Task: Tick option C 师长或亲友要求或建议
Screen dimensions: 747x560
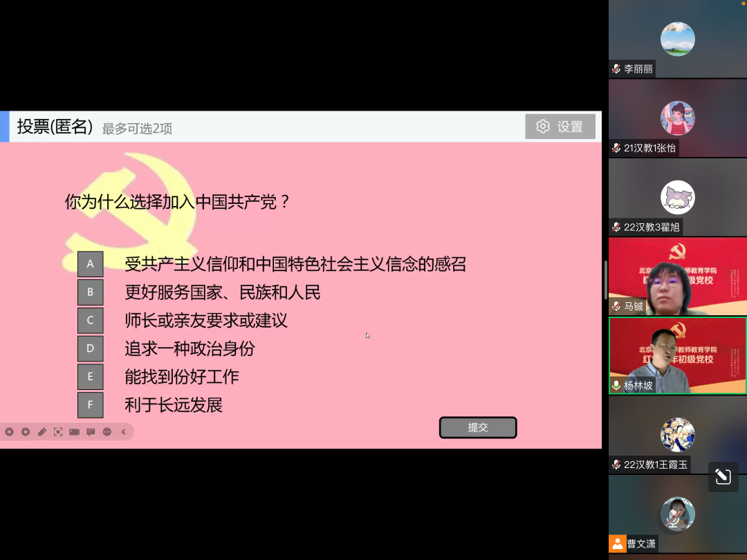Action: click(91, 321)
